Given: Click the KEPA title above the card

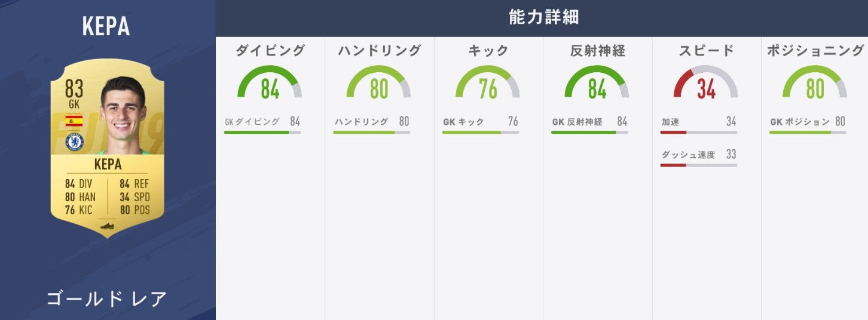Looking at the screenshot, I should [x=106, y=27].
